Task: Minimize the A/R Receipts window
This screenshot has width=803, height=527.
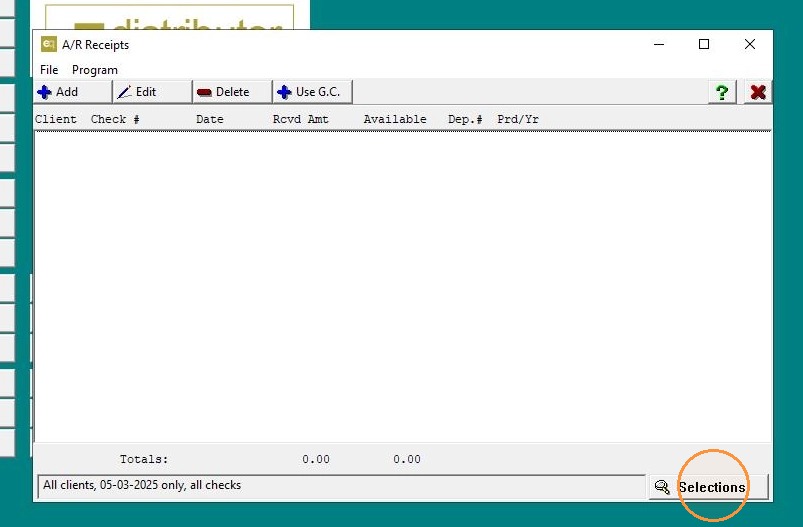Action: (659, 45)
